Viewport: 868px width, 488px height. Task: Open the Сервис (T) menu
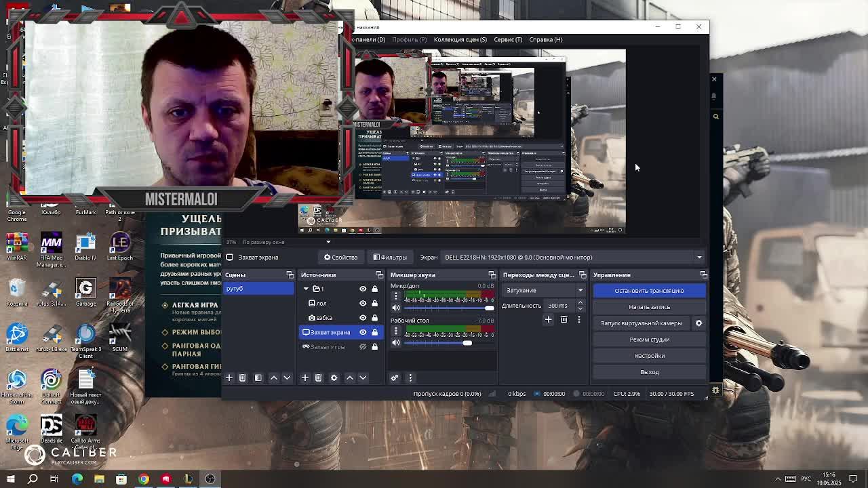[508, 39]
